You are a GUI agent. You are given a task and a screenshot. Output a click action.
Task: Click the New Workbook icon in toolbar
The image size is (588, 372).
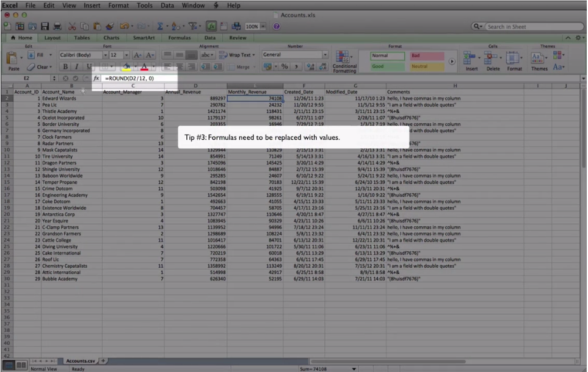(x=7, y=26)
